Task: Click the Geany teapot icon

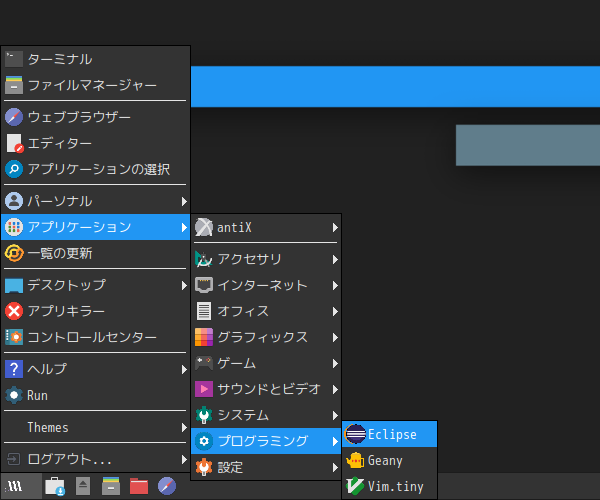Action: pos(355,460)
